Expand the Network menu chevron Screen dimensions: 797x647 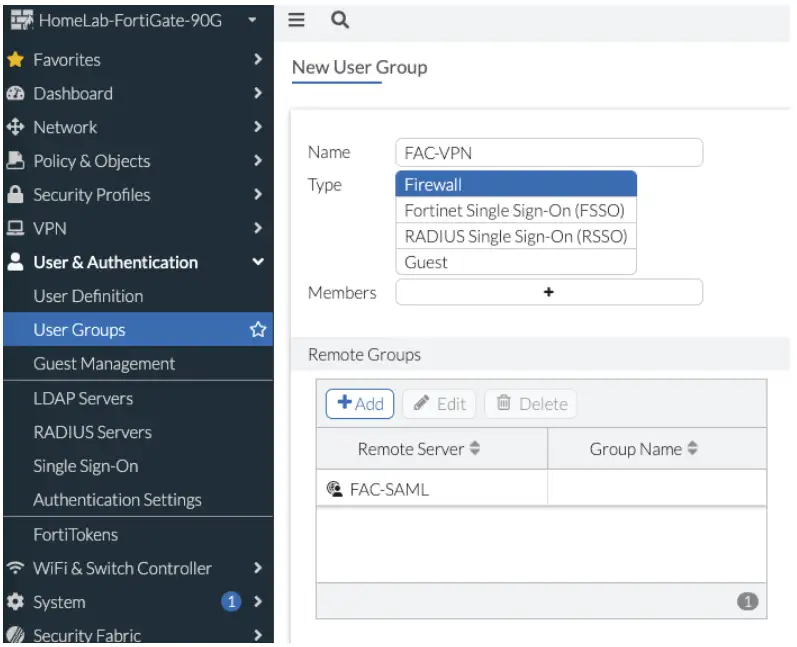pyautogui.click(x=257, y=127)
